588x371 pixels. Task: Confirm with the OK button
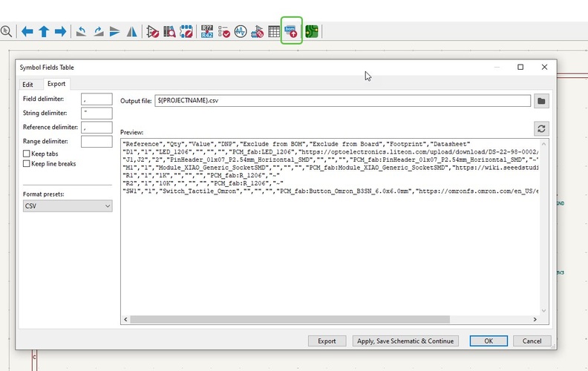(x=489, y=341)
